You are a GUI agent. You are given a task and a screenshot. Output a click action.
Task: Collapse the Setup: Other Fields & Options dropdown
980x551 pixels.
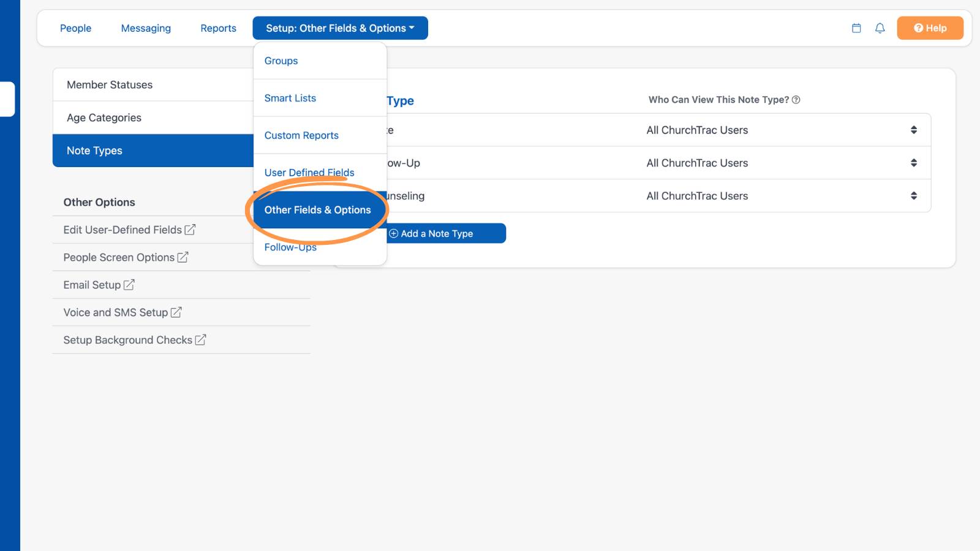coord(340,28)
